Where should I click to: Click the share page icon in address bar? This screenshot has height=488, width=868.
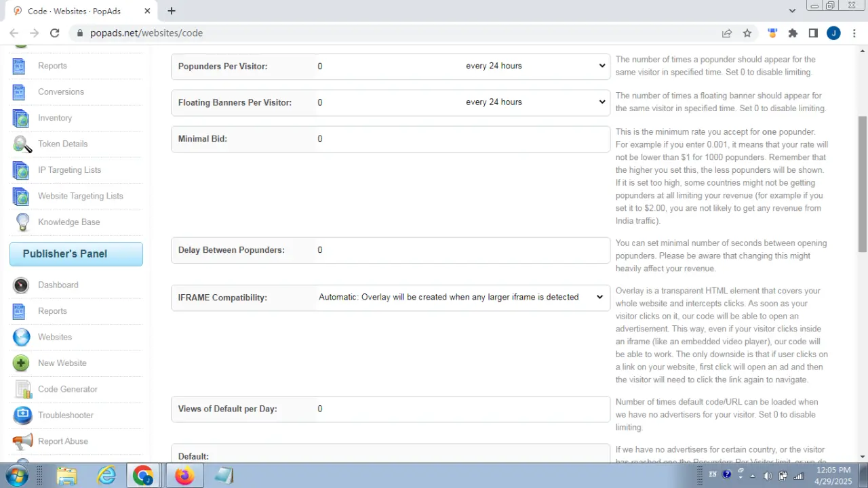[x=727, y=33]
